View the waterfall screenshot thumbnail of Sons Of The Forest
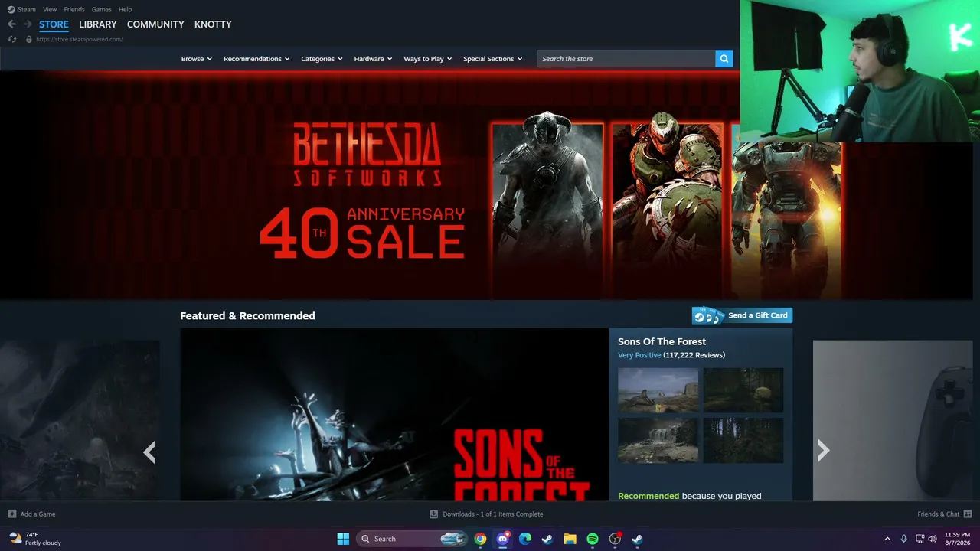The height and width of the screenshot is (551, 980). click(658, 440)
